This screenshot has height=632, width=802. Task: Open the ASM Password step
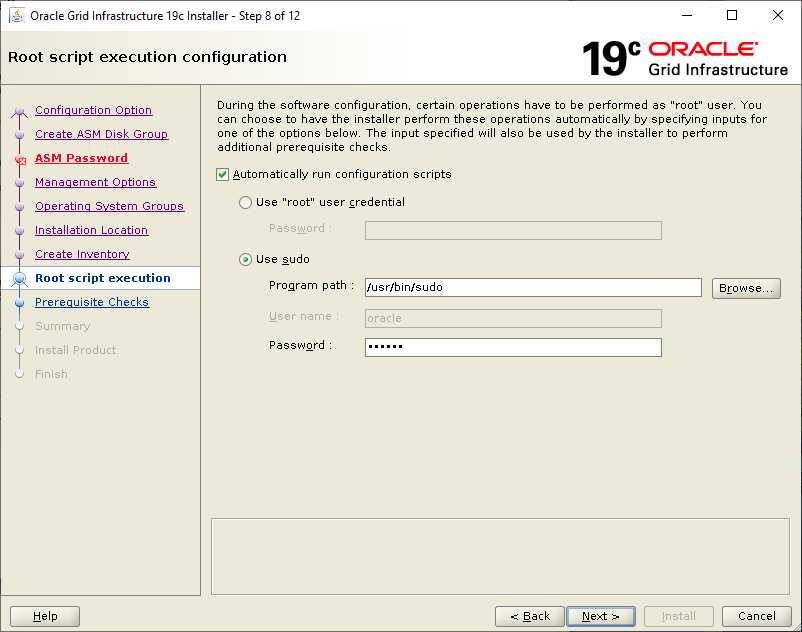(x=81, y=158)
